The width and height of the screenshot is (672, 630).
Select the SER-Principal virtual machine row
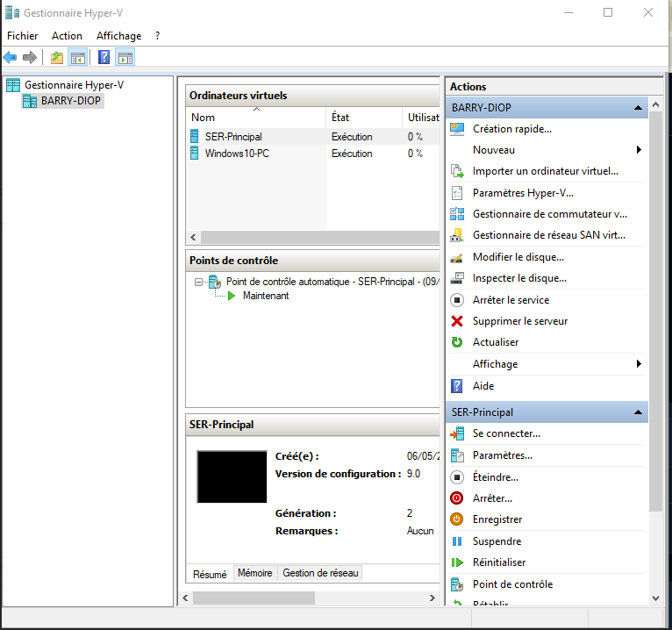[314, 137]
